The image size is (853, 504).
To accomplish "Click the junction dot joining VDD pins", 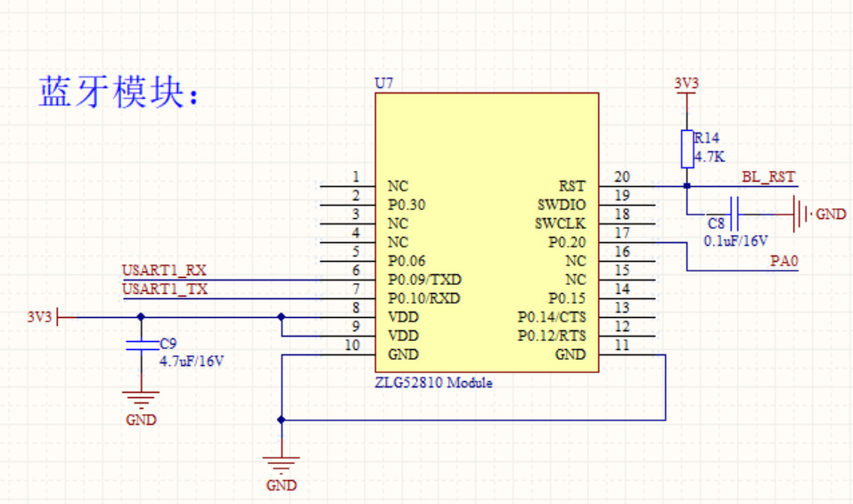I will tap(282, 316).
